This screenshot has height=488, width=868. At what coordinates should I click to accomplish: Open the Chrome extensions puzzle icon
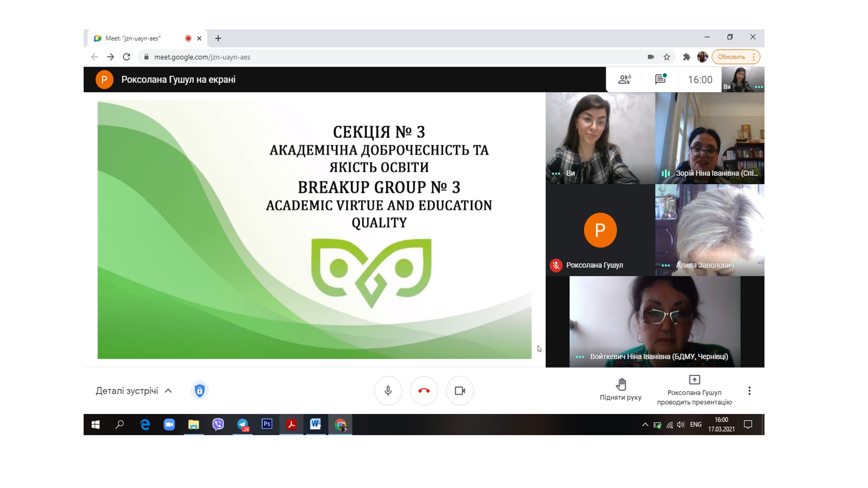[686, 57]
